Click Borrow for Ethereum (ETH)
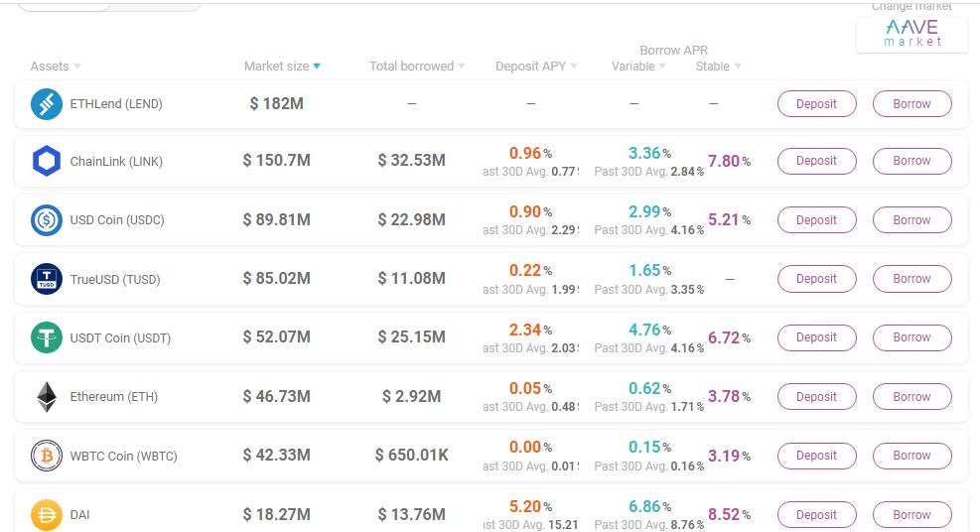The height and width of the screenshot is (532, 980). click(x=911, y=396)
